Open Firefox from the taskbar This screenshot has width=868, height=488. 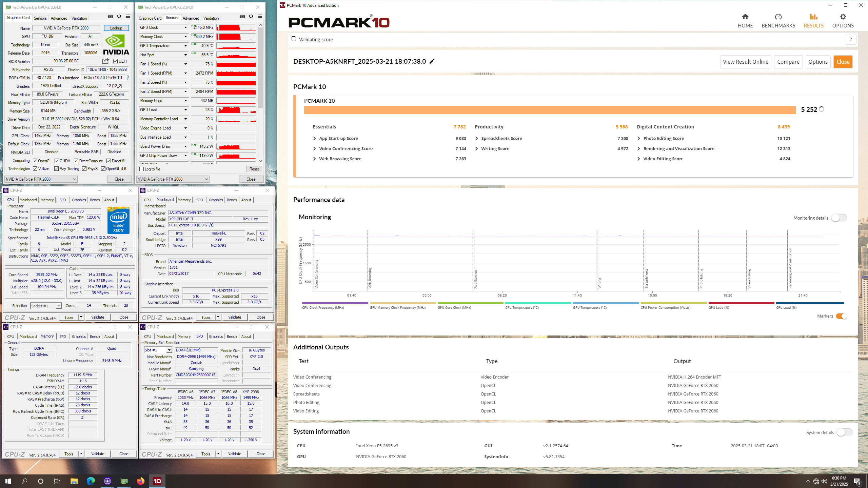click(141, 481)
